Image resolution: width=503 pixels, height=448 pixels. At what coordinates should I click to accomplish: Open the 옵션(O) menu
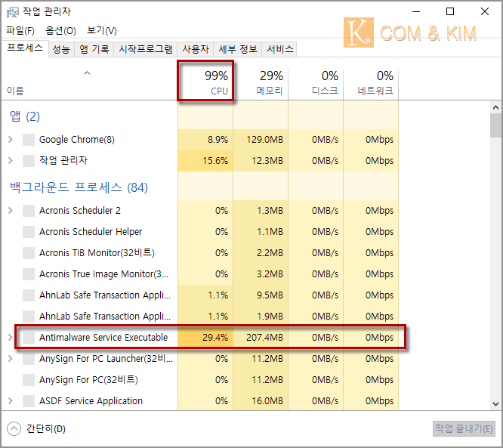point(60,31)
